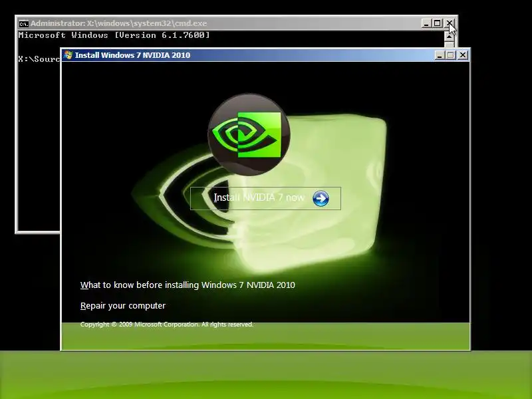The width and height of the screenshot is (532, 399).
Task: Click the Install NVIDIA 7 now button
Action: [x=265, y=198]
